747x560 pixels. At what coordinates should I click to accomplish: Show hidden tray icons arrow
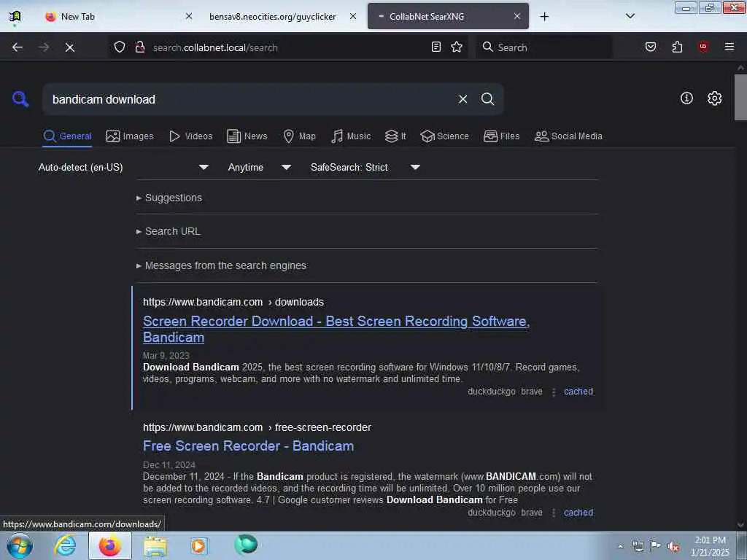620,547
